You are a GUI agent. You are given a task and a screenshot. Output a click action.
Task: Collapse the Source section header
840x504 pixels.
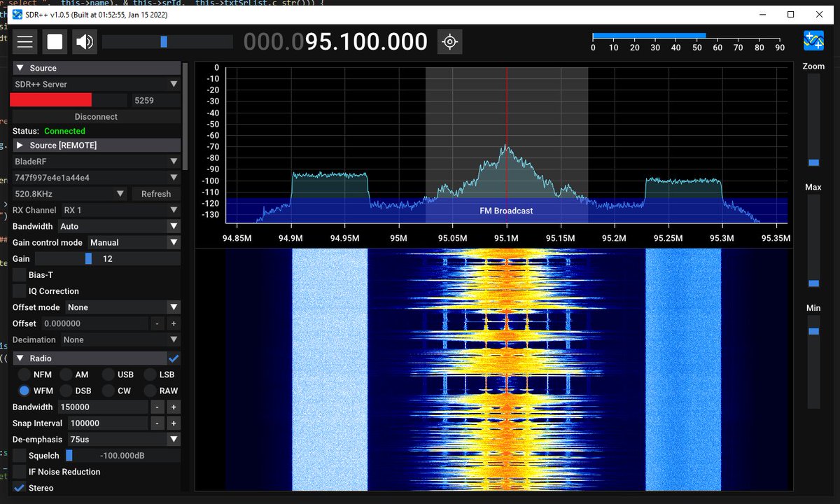pyautogui.click(x=21, y=67)
